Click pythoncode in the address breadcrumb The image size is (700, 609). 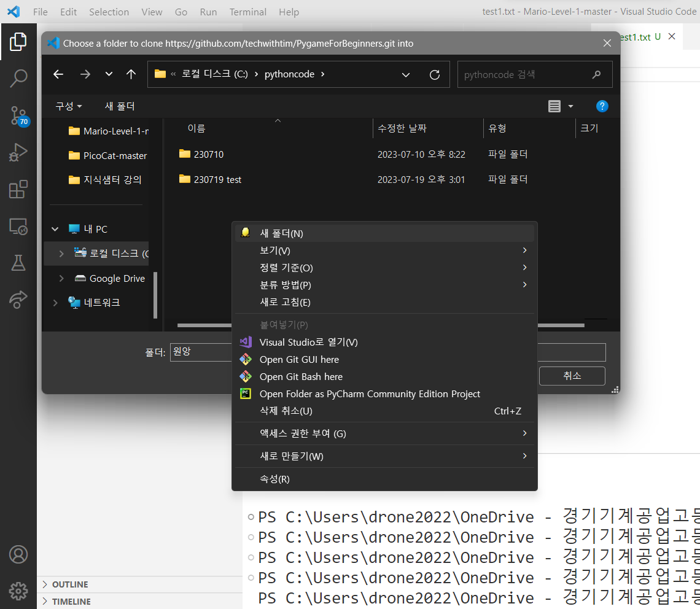point(289,74)
